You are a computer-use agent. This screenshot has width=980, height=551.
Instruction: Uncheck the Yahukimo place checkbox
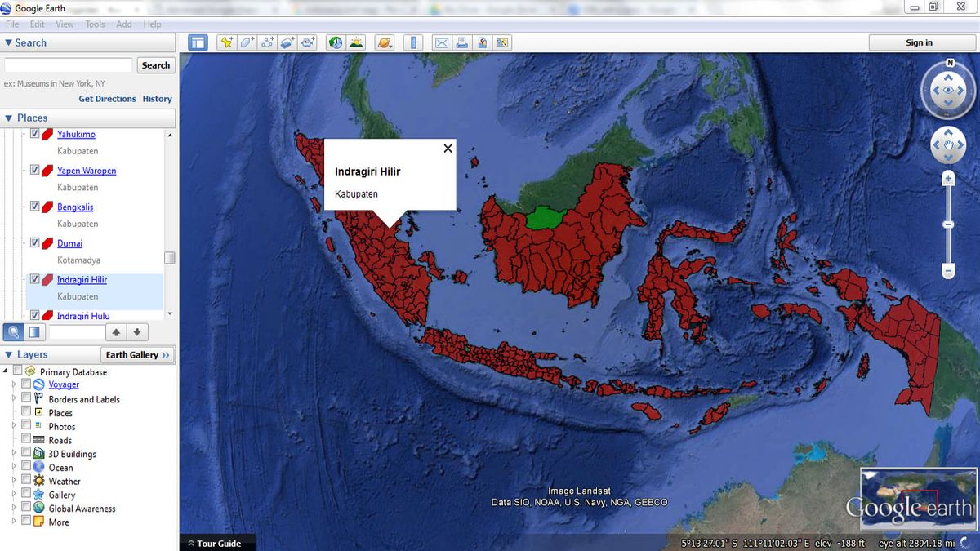pyautogui.click(x=35, y=134)
